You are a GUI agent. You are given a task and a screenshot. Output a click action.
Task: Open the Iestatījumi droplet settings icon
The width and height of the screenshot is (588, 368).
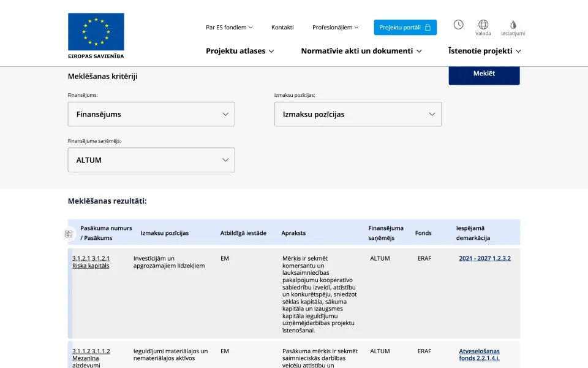tap(513, 28)
